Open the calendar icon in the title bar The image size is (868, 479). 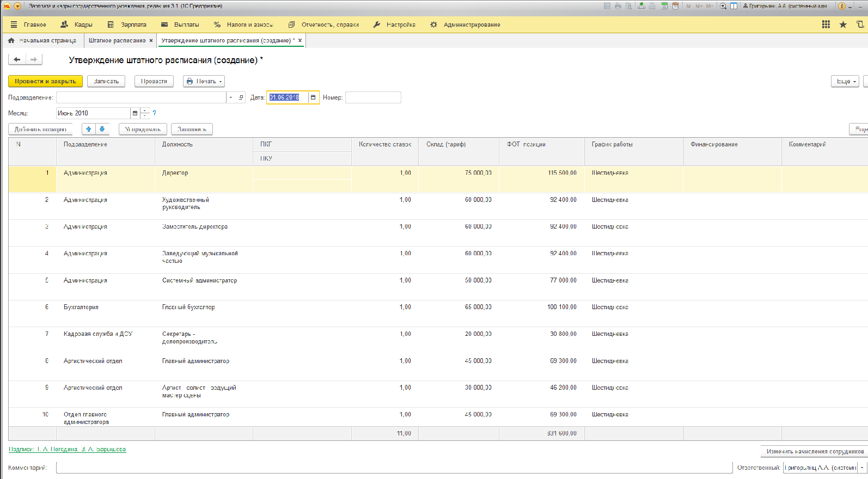coord(675,6)
